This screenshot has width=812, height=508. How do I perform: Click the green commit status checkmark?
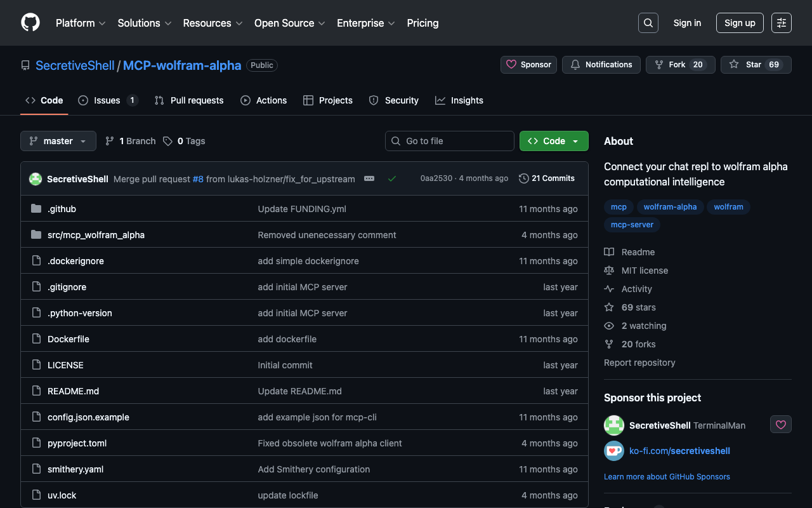coord(392,178)
